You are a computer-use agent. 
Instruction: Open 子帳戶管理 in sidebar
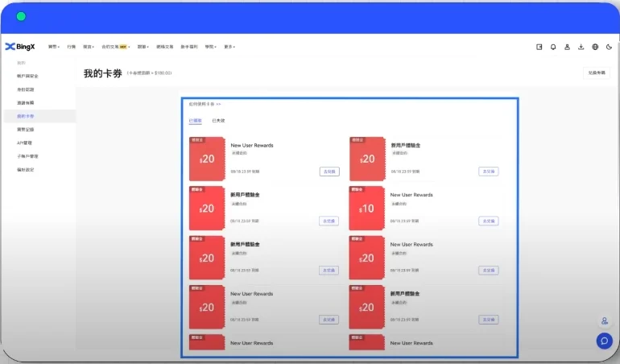coord(27,156)
